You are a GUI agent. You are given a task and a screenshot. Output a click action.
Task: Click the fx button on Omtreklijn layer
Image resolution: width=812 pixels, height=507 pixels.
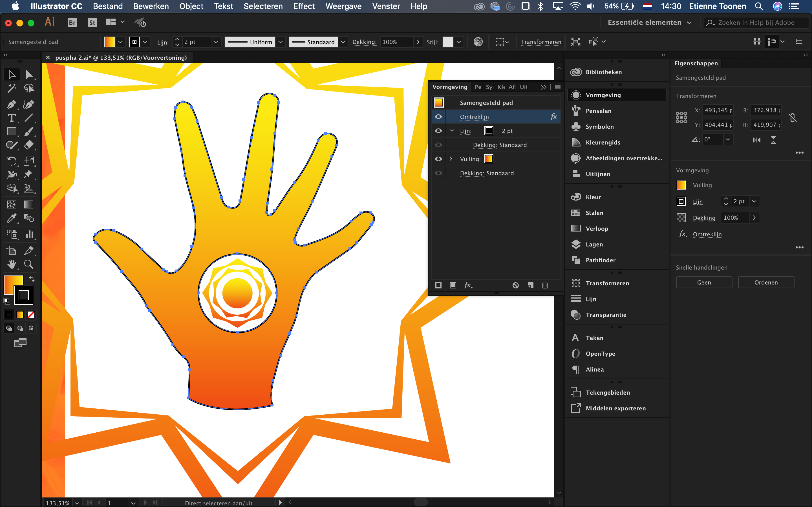coord(552,117)
